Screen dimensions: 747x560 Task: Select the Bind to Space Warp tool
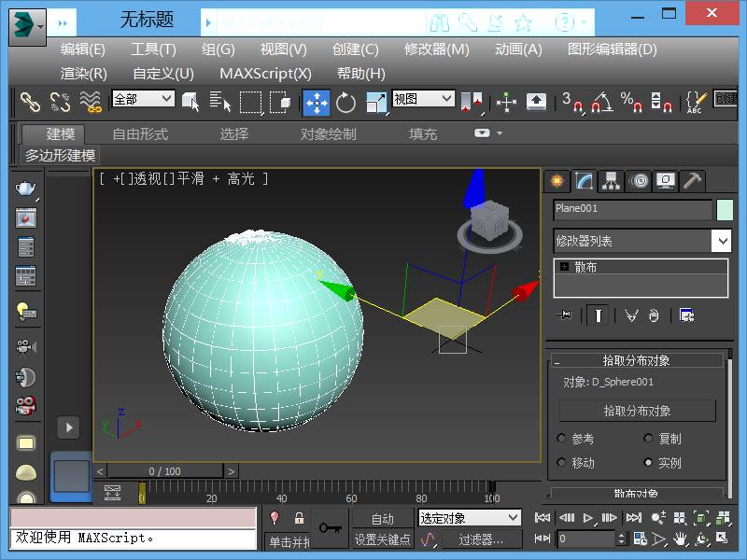(x=91, y=102)
